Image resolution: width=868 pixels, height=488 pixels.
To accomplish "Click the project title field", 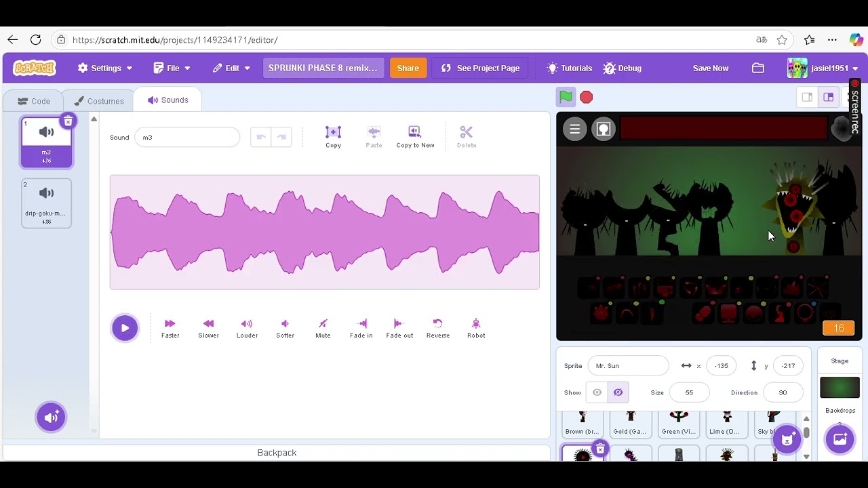I will point(323,68).
